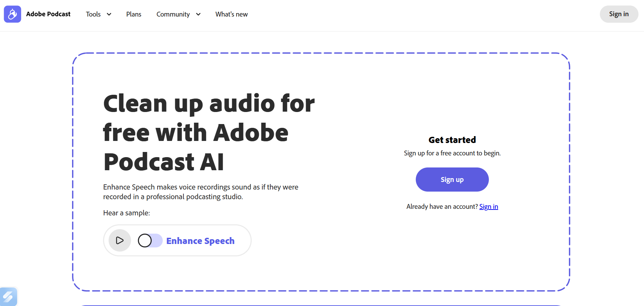Click the Get started heading

452,140
